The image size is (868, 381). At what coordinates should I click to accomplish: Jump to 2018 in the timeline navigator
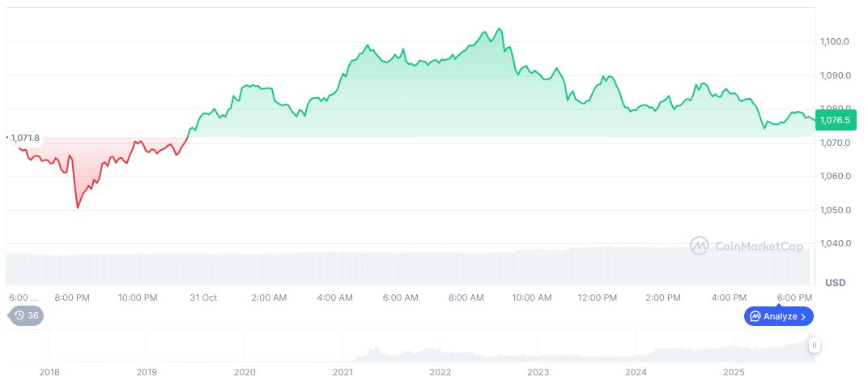click(x=49, y=372)
